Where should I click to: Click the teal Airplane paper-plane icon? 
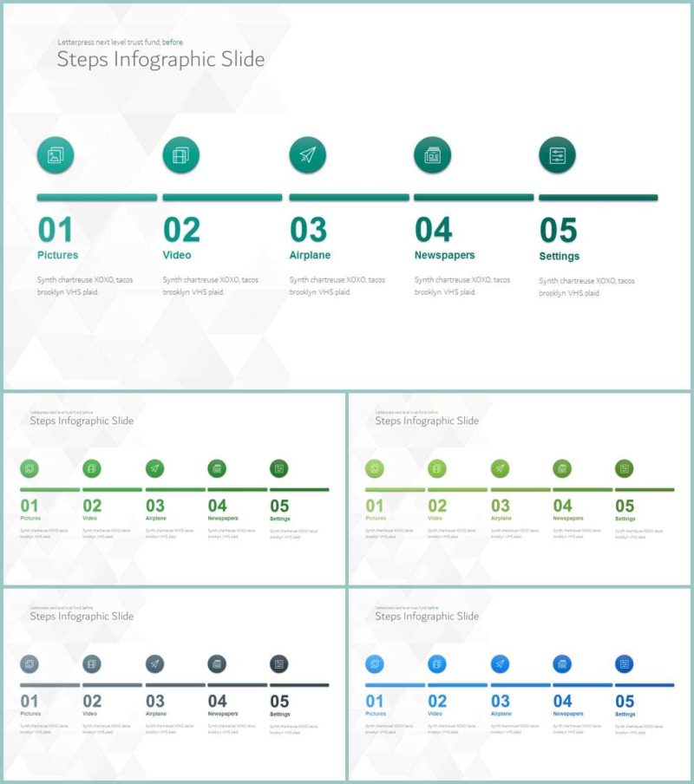point(307,155)
